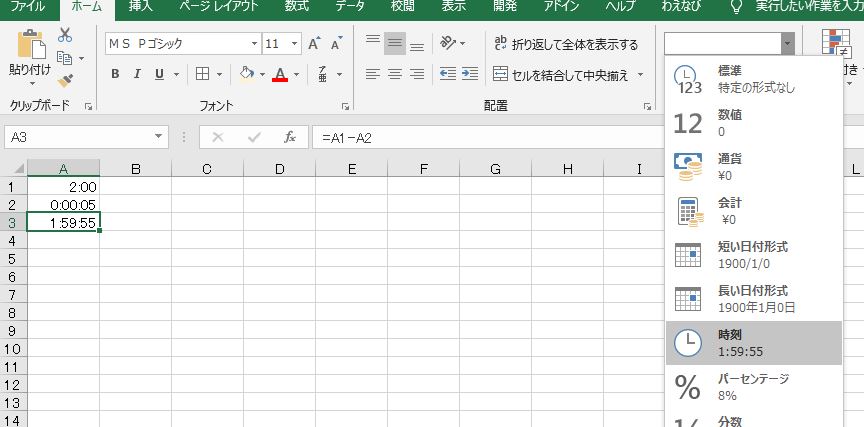Open the ファイル tab
Screen dimensions: 864x427
(x=28, y=7)
